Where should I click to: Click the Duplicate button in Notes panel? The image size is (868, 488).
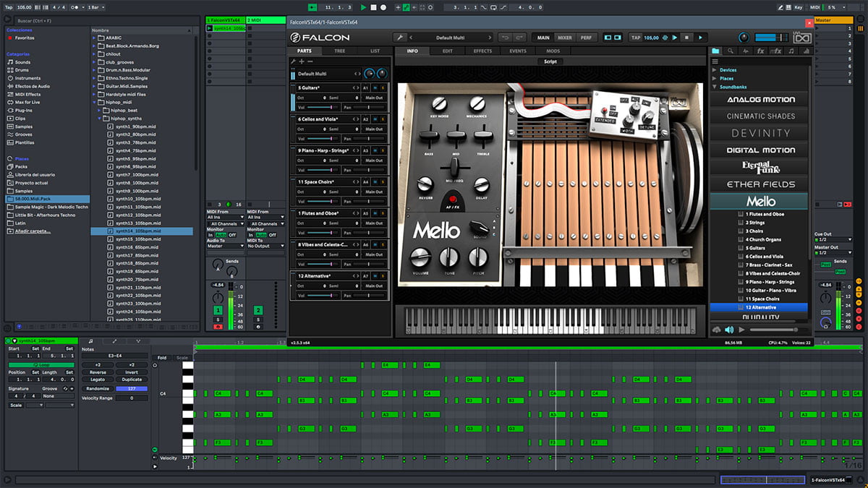click(x=132, y=380)
